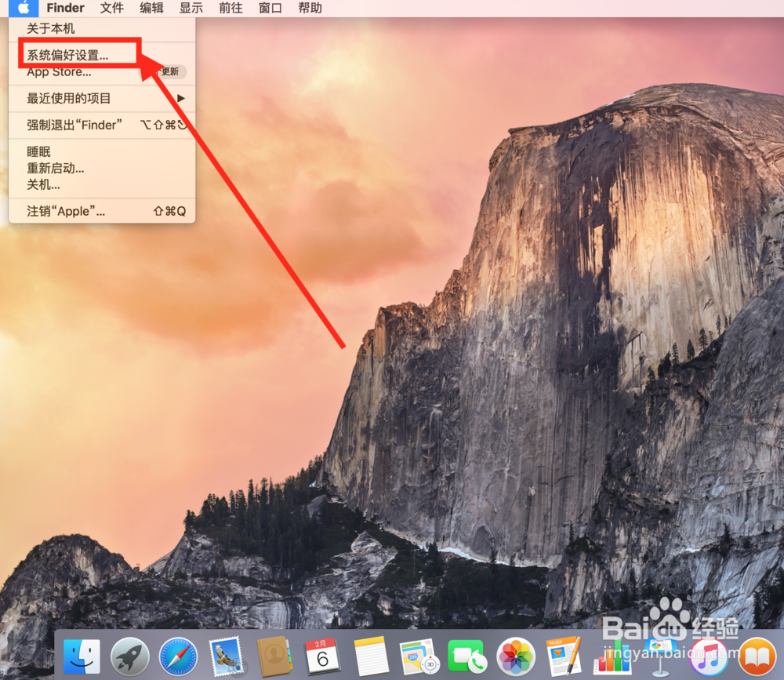This screenshot has width=784, height=680.
Task: Choose 注销“Apple”... entry
Action: click(x=102, y=211)
